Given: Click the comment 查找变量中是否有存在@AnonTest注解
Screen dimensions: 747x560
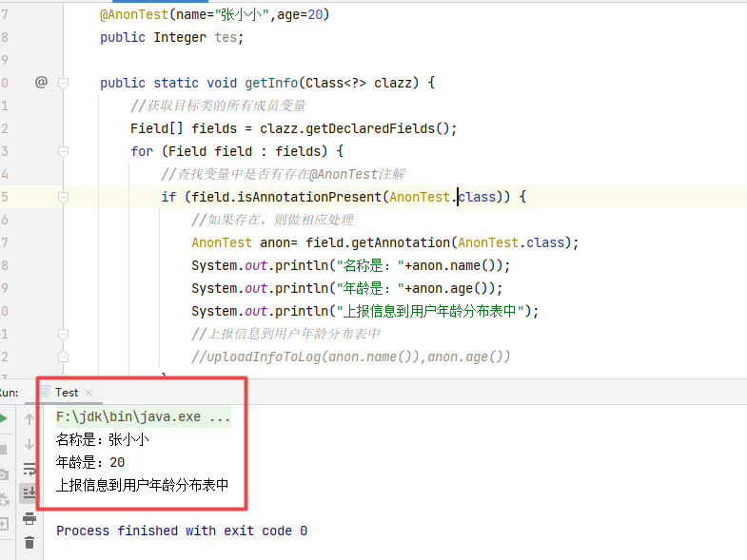Looking at the screenshot, I should coord(283,174).
